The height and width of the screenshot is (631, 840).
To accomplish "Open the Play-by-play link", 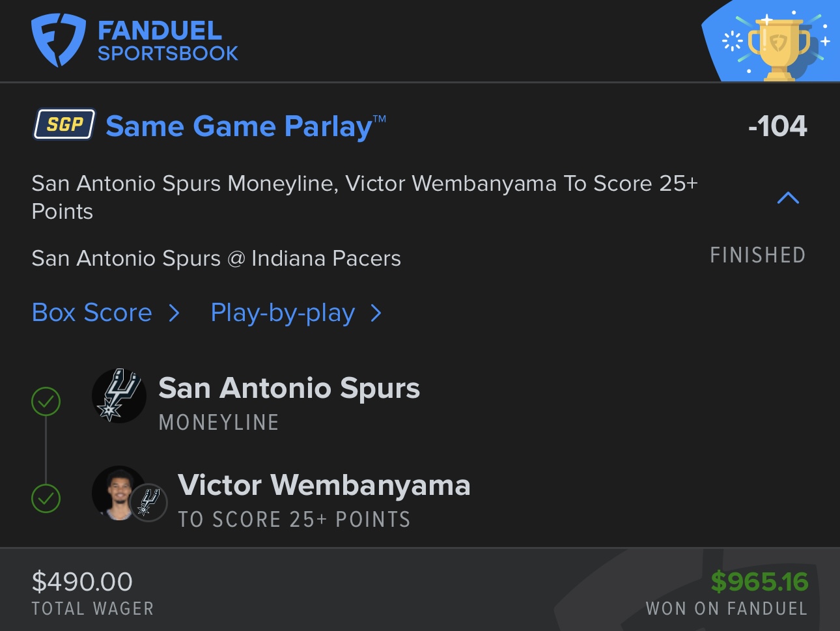I will click(x=283, y=313).
